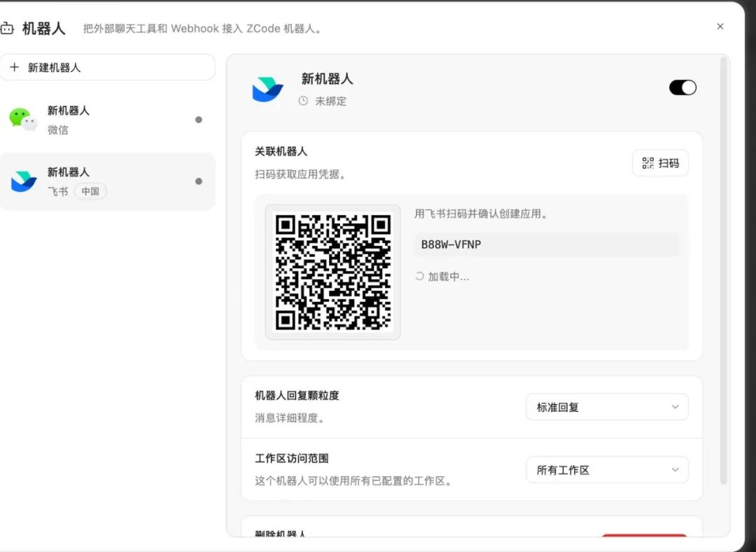
Task: Click the clock icon next to 未绑定
Action: (x=303, y=101)
